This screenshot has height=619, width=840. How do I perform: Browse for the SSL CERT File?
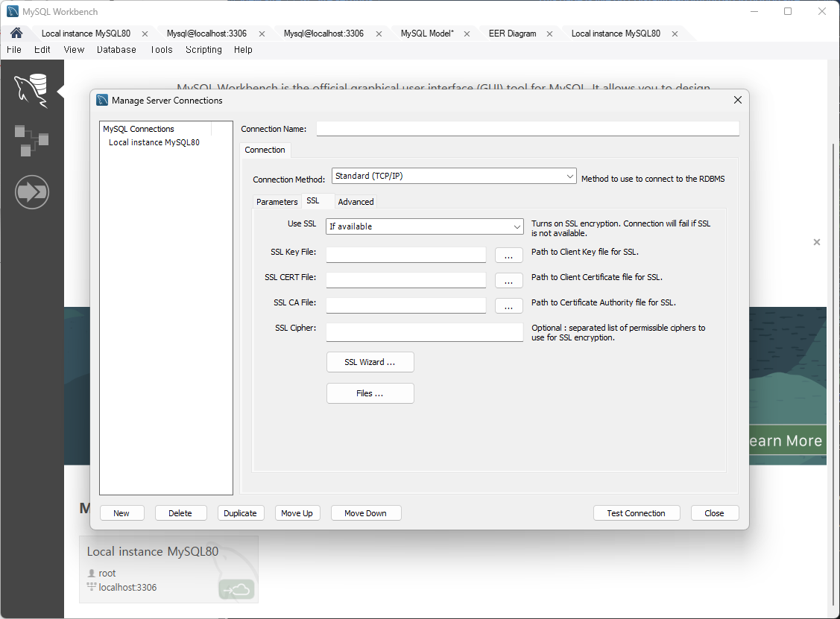pos(509,280)
